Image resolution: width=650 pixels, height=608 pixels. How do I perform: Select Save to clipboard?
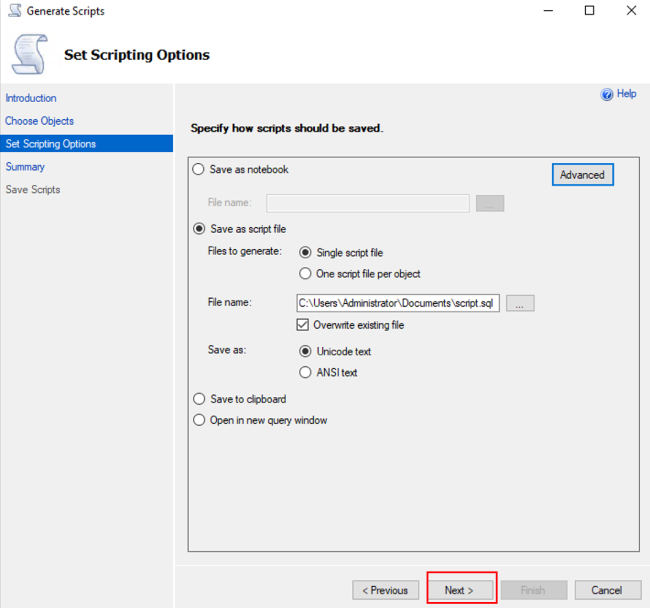coord(199,399)
